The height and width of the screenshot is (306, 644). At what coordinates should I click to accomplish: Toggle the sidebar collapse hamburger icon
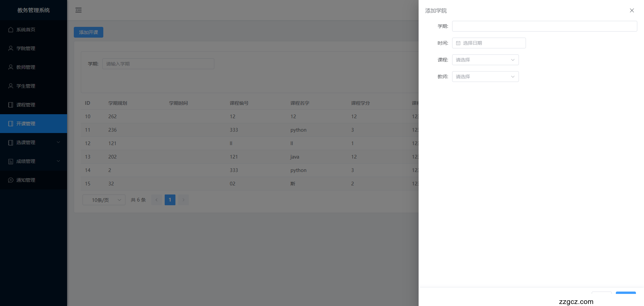78,10
